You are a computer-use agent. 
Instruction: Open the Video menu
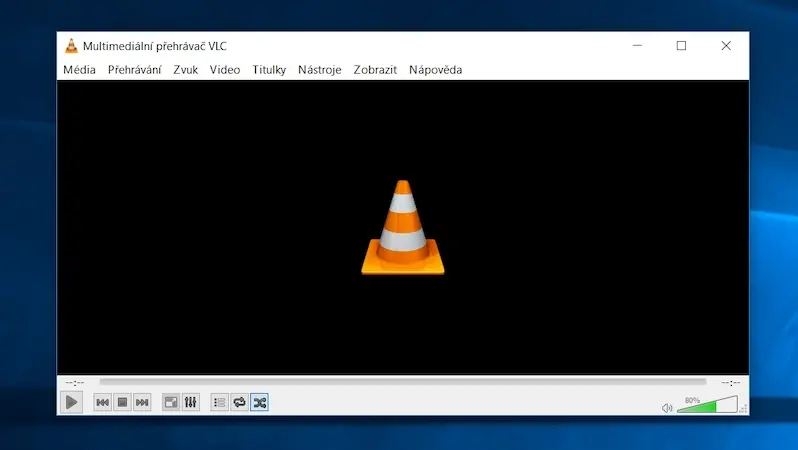click(x=225, y=70)
